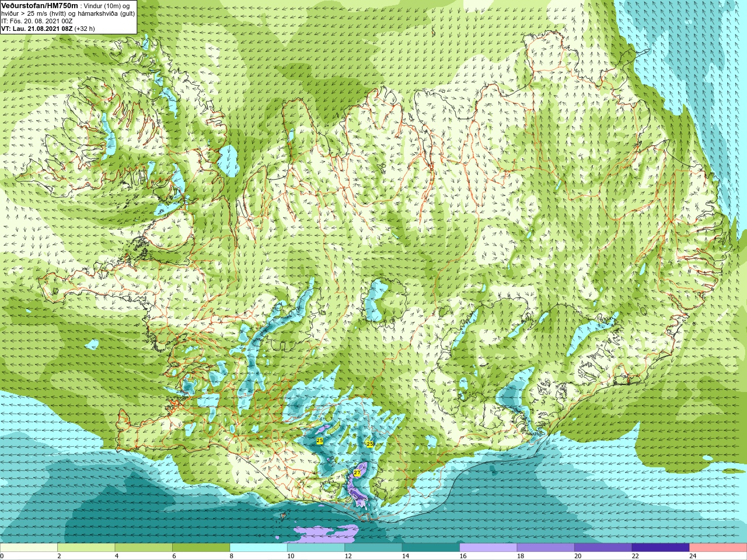Click the 8–10 m/s light cyan scale swatch
Viewport: 747px width, 560px height.
[259, 548]
